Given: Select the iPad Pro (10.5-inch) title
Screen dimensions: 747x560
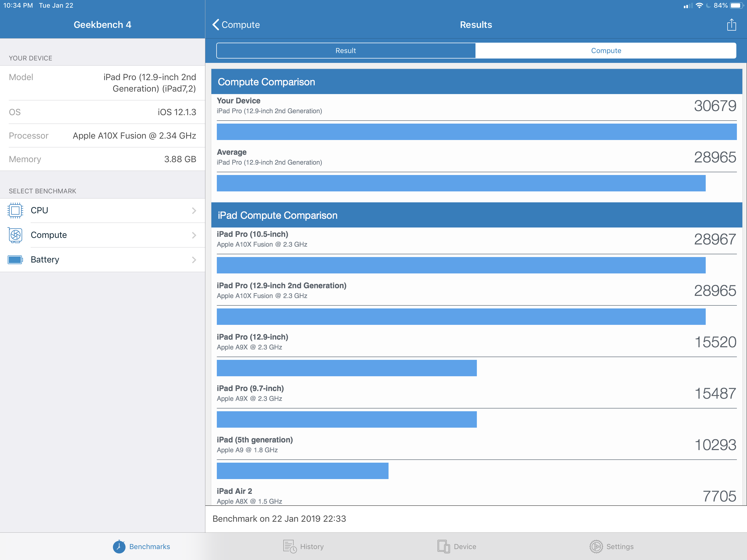Looking at the screenshot, I should (x=252, y=234).
